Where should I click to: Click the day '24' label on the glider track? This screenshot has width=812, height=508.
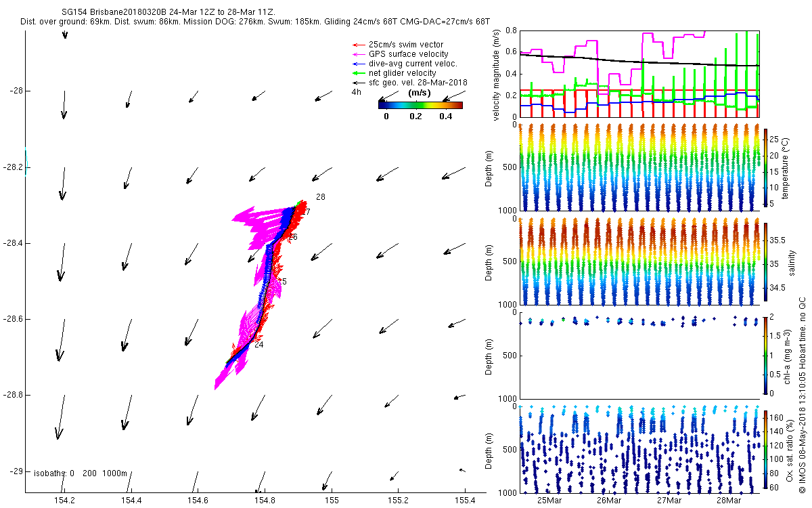pos(259,345)
